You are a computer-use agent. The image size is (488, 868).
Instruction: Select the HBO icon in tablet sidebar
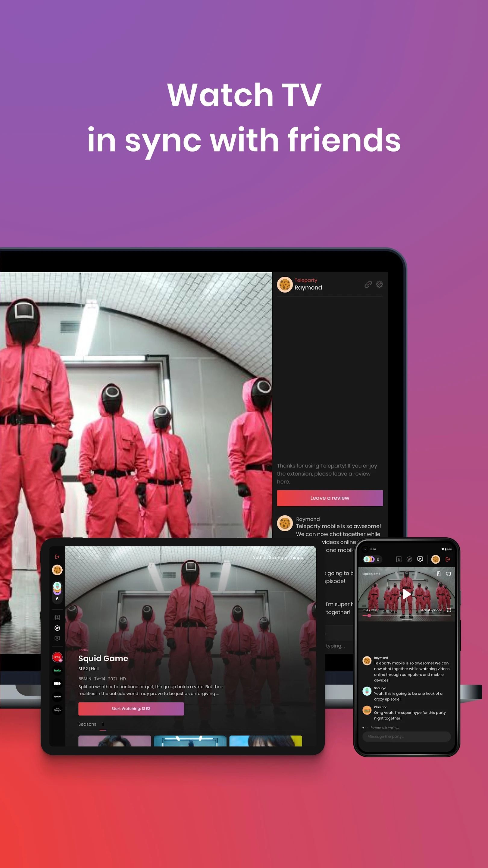coord(57,683)
